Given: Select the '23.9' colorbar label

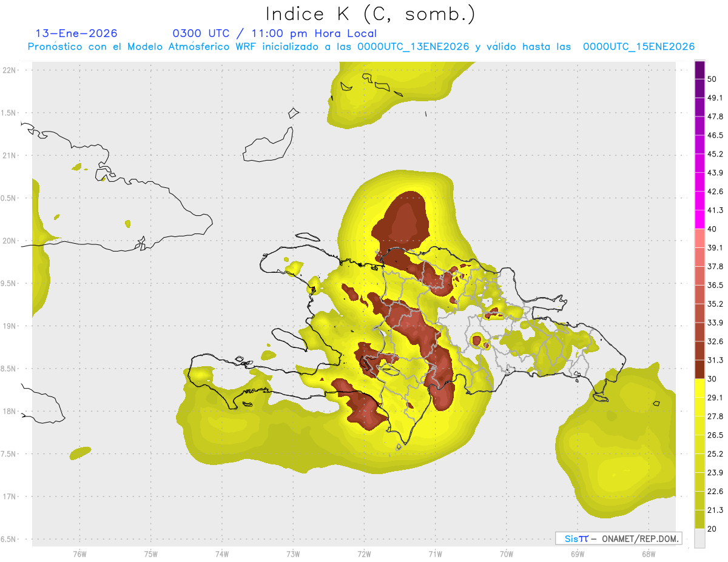Looking at the screenshot, I should tap(715, 472).
